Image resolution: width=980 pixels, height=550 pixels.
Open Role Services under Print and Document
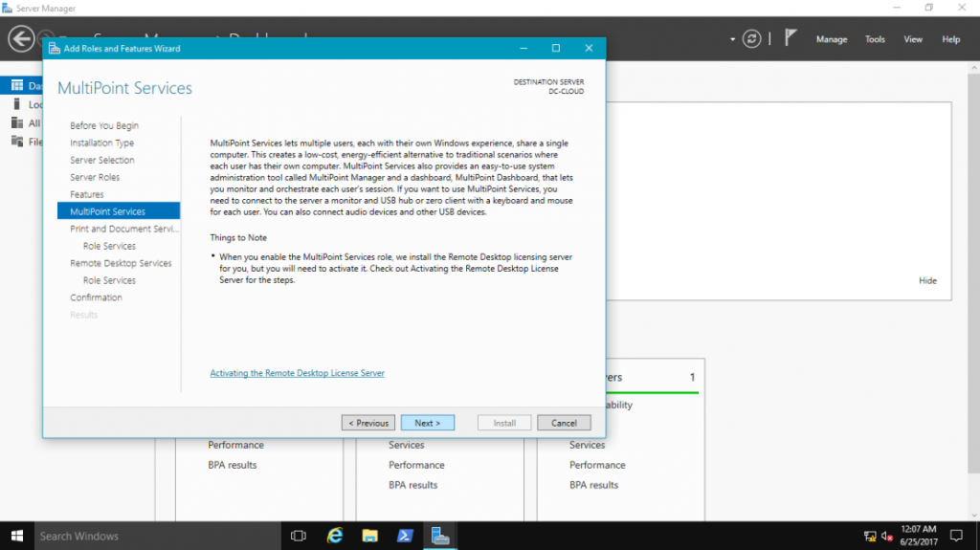click(109, 246)
